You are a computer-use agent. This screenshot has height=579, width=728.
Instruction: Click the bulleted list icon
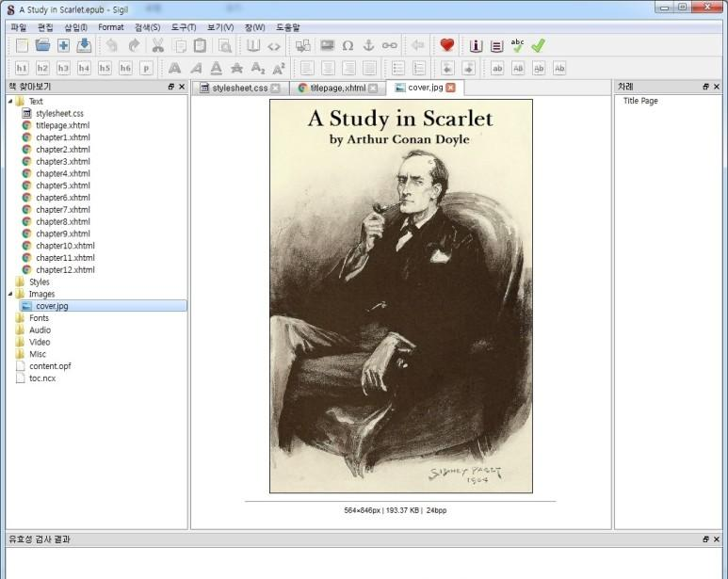[x=398, y=68]
